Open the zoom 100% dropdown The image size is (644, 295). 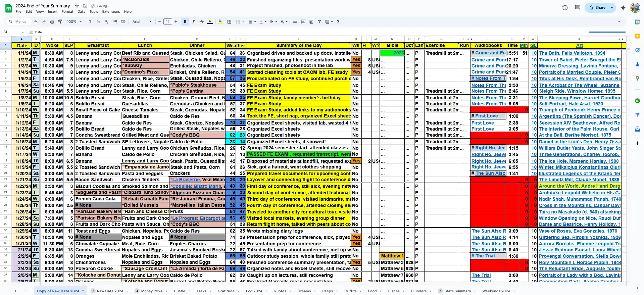[x=74, y=22]
